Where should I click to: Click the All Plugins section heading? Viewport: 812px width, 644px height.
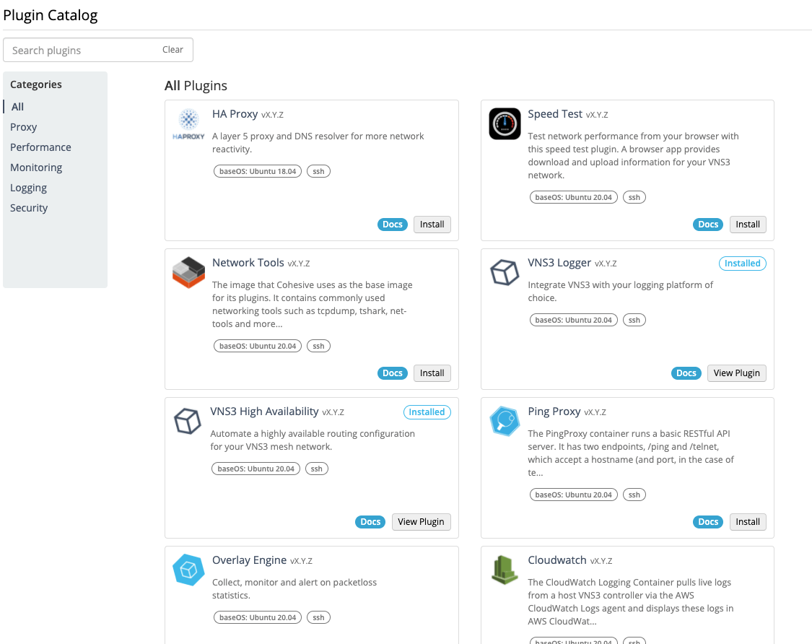coord(196,85)
